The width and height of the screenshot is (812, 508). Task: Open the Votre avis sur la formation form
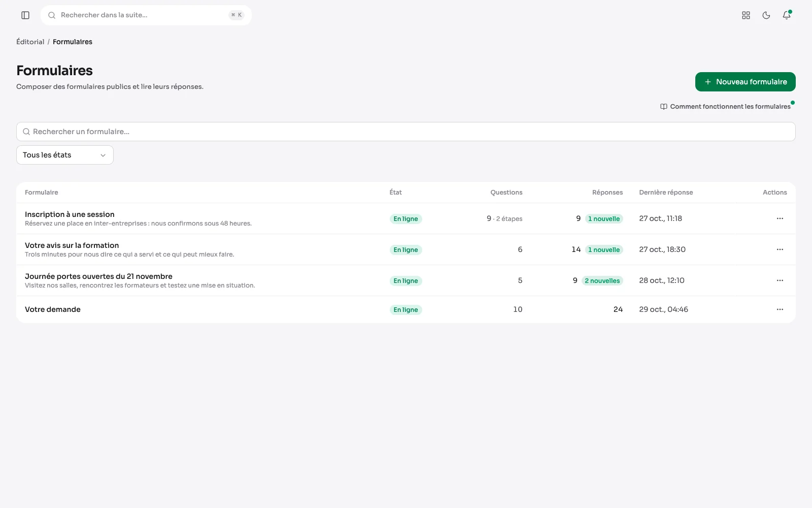pos(72,245)
